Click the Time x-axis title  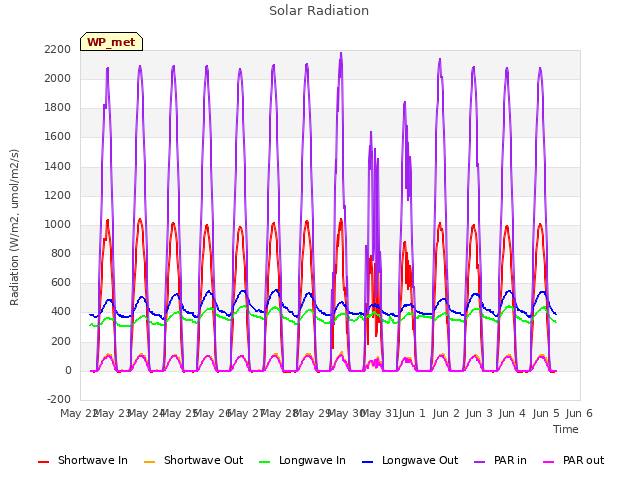566,429
